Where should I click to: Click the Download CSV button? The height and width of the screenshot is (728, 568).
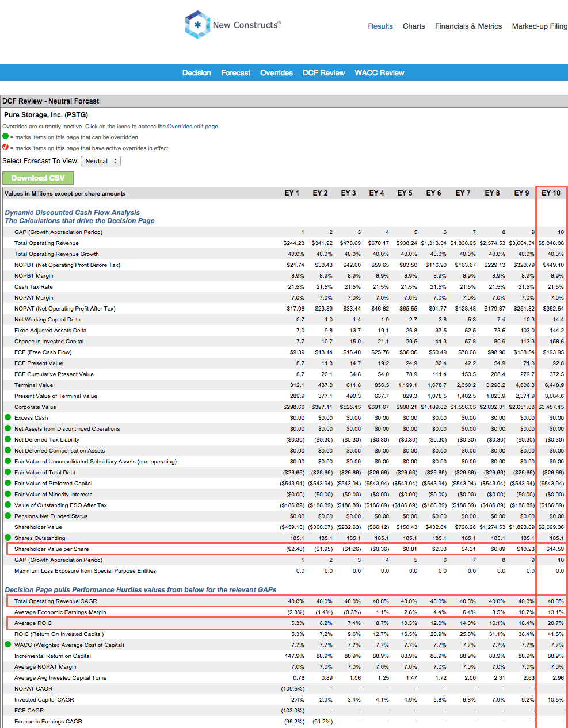tap(38, 178)
